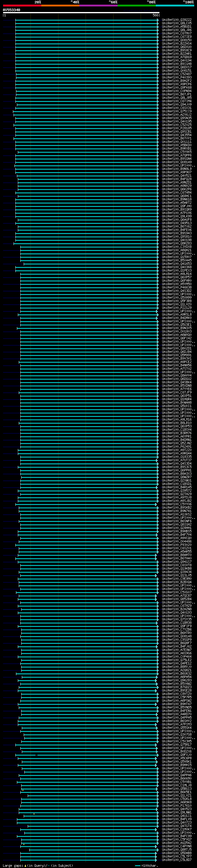Click hit label UniRef100_B6TH40
The image size is (197, 868).
click(176, 558)
